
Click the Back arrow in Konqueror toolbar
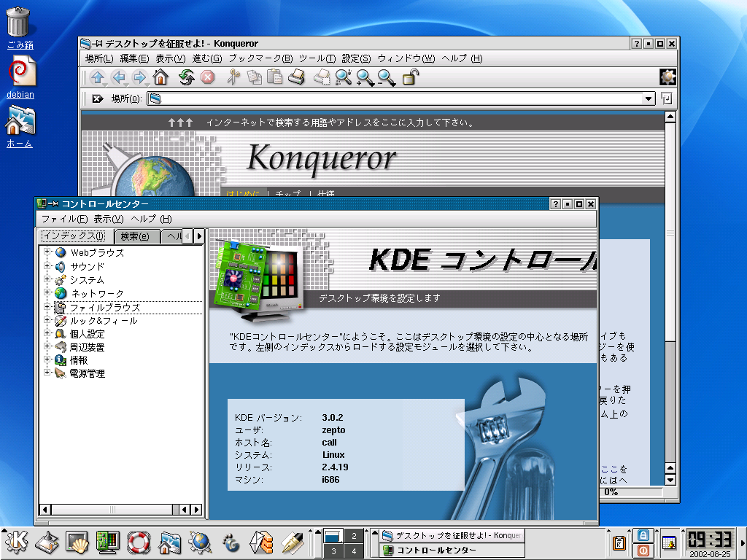coord(118,77)
